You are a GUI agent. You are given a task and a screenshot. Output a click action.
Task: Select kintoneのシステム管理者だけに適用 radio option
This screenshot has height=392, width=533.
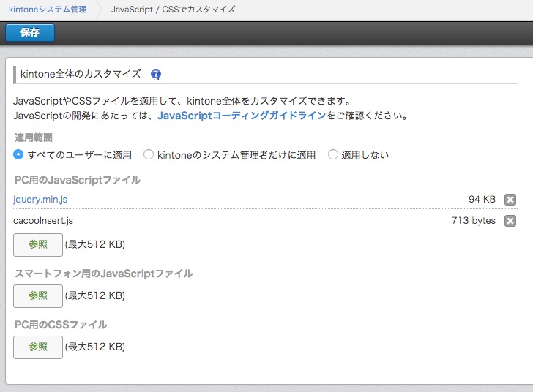148,154
